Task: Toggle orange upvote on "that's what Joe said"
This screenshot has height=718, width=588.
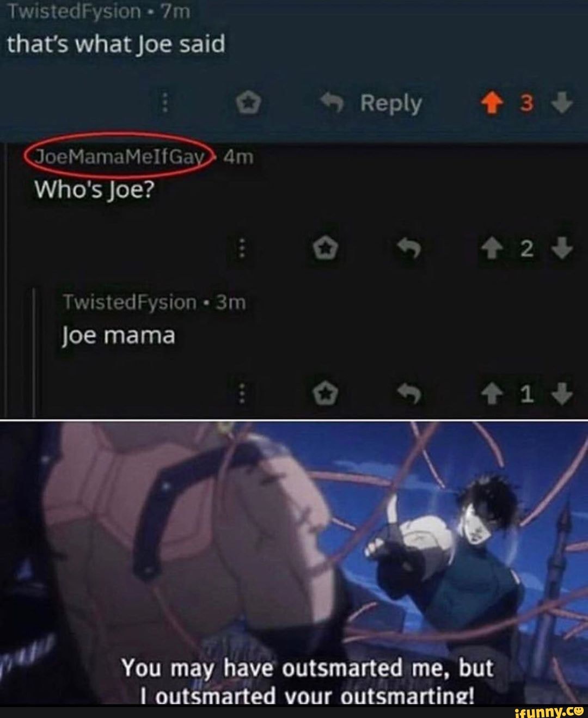Action: [x=493, y=103]
